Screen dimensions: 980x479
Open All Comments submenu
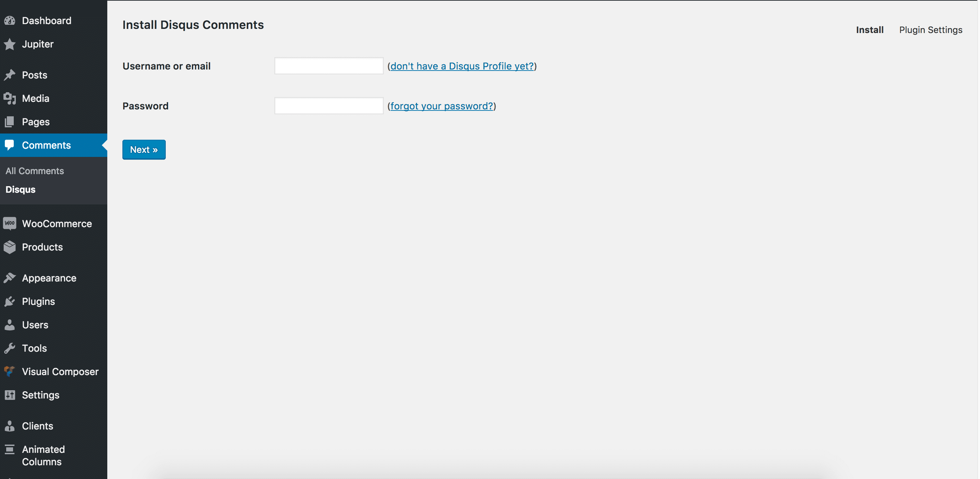pyautogui.click(x=35, y=171)
